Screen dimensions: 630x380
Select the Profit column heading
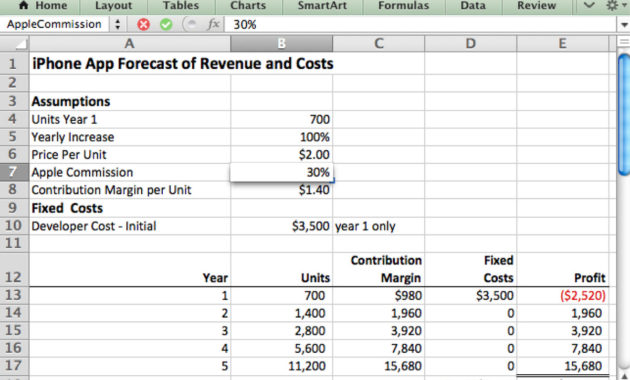[x=562, y=270]
